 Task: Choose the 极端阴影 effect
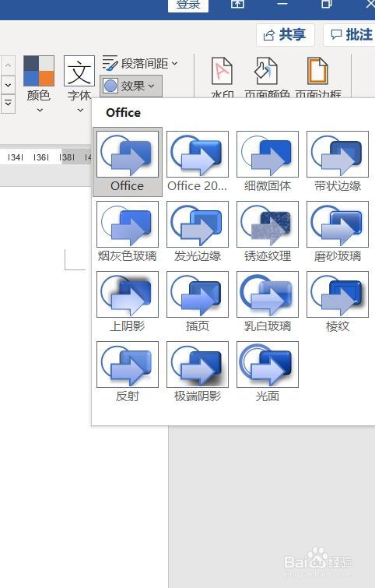(x=198, y=372)
